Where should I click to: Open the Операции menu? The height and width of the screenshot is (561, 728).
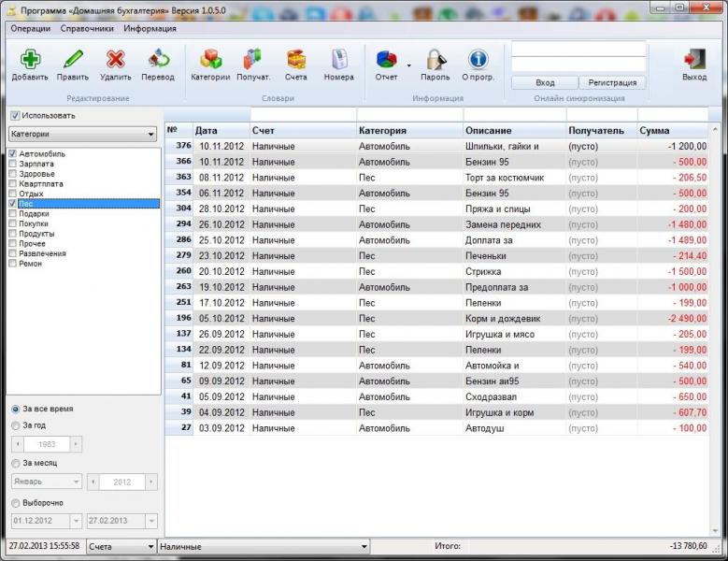31,28
